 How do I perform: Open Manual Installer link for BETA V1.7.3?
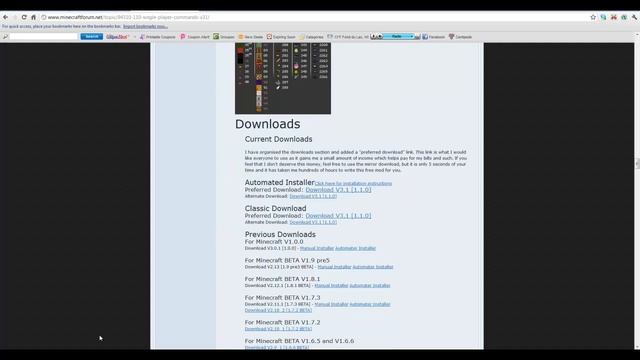point(331,304)
